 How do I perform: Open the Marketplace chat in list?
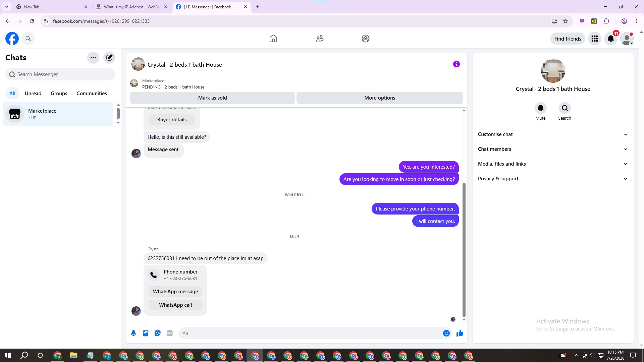coord(58,114)
